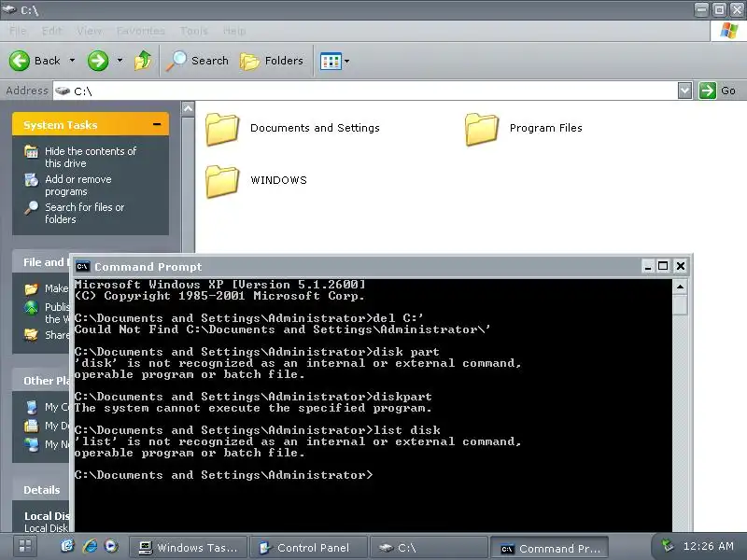
Task: Open Back history dropdown arrow
Action: click(72, 61)
